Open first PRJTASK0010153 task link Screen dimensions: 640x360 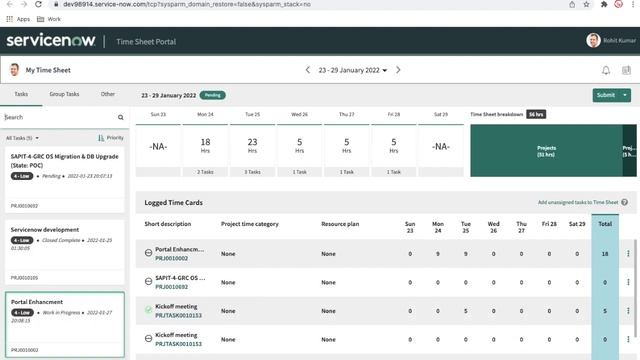[178, 316]
